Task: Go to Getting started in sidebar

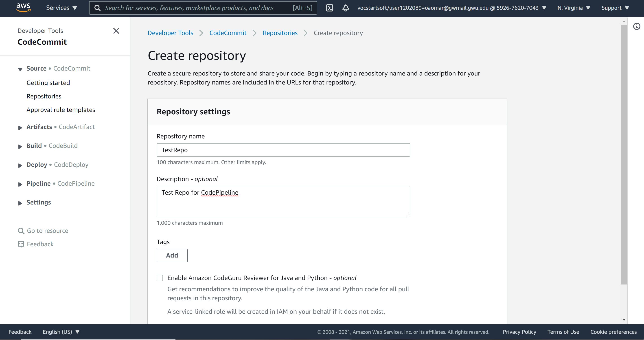Action: (48, 83)
